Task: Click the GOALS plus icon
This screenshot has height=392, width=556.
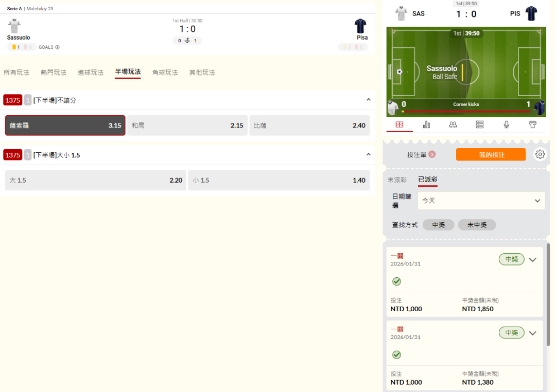Action: 58,47
